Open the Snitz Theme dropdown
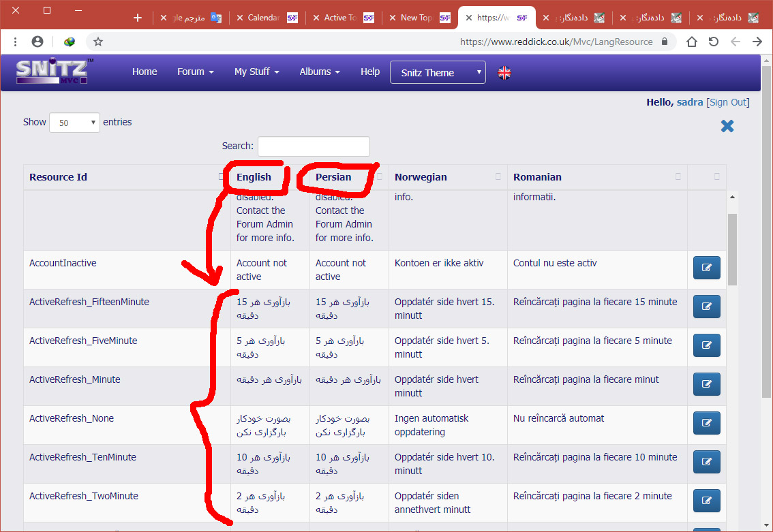This screenshot has height=532, width=773. (x=438, y=73)
